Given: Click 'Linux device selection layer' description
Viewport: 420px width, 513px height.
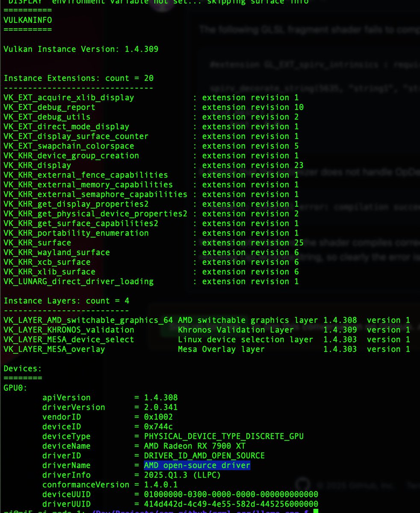Looking at the screenshot, I should pos(245,340).
